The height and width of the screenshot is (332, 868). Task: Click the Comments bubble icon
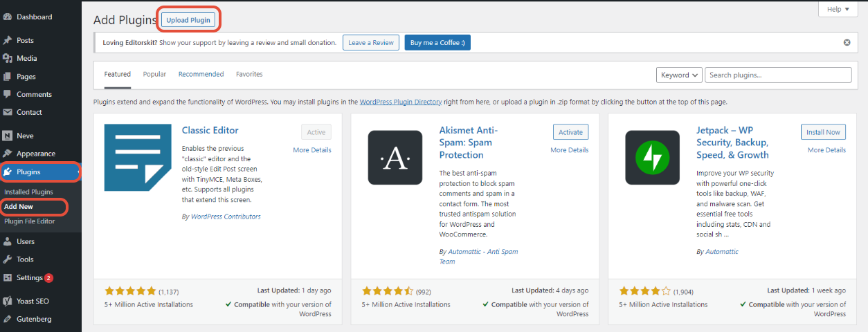pos(8,94)
